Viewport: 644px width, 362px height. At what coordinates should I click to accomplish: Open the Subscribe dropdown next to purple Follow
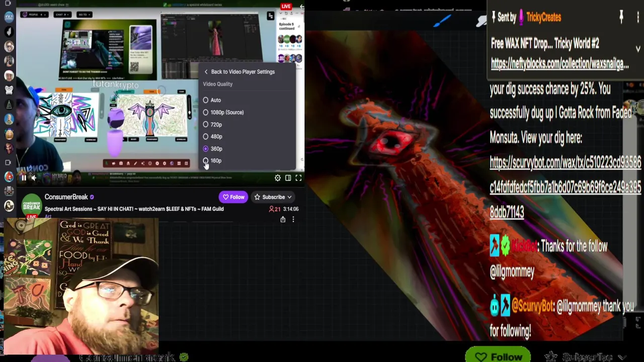273,197
